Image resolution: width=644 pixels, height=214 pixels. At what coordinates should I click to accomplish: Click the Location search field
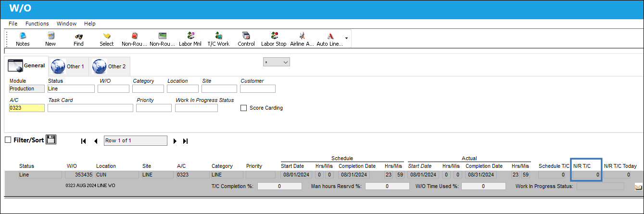coord(183,88)
